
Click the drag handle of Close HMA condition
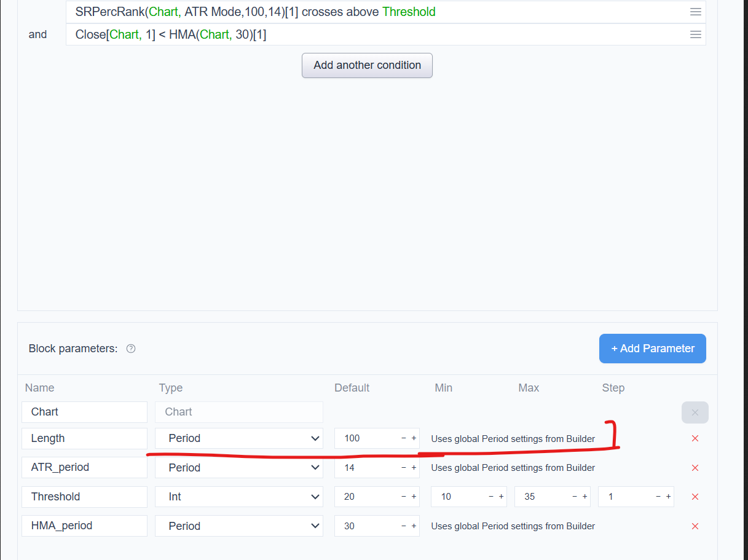tap(696, 35)
